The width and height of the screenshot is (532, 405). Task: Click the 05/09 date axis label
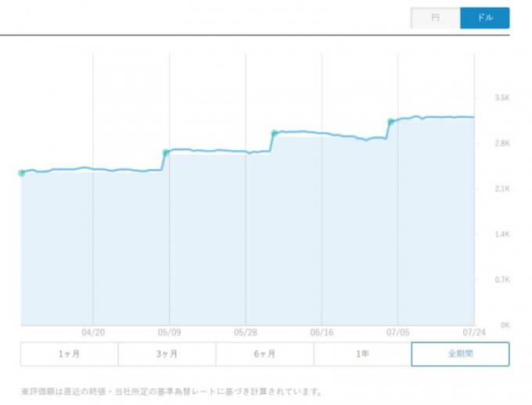(x=169, y=332)
